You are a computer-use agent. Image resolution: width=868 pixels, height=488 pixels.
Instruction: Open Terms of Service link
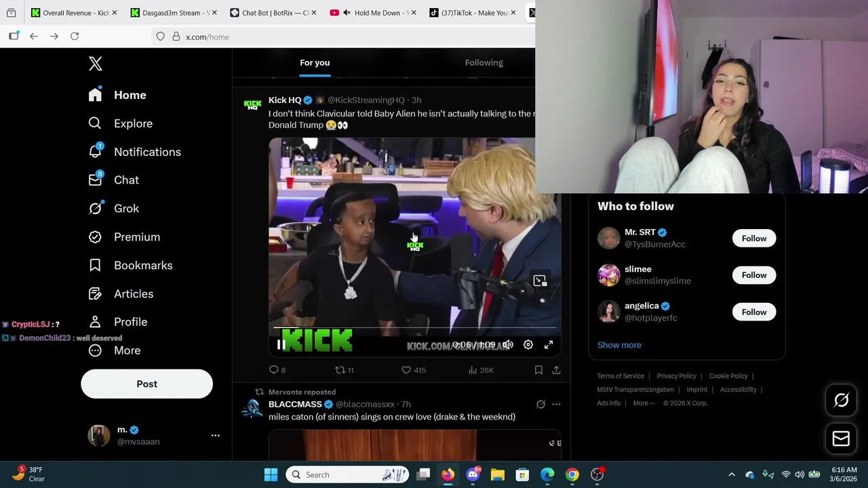pos(620,376)
